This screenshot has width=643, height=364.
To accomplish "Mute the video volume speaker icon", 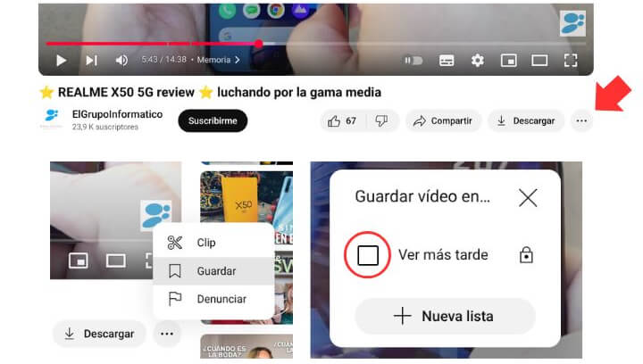I will tap(121, 61).
